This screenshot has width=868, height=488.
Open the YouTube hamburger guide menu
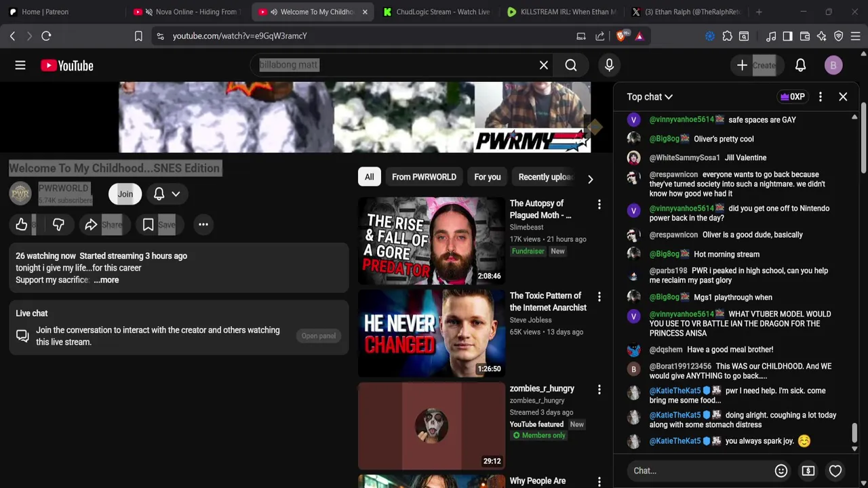coord(20,66)
